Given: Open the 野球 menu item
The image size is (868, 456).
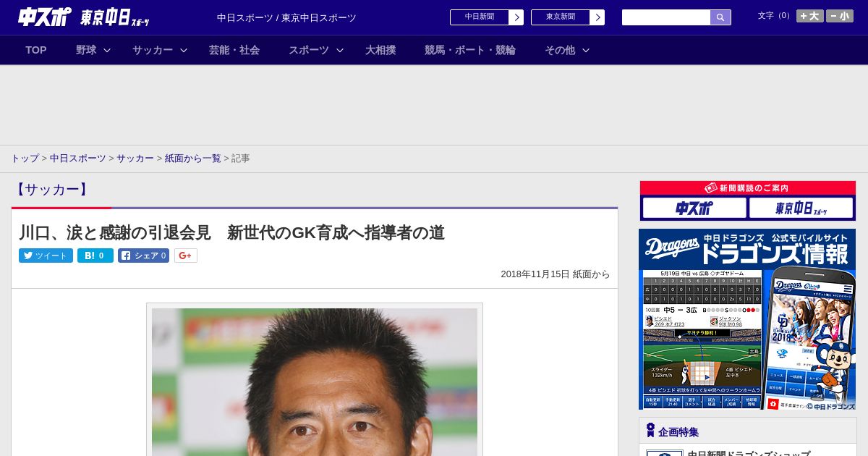Looking at the screenshot, I should pyautogui.click(x=86, y=50).
